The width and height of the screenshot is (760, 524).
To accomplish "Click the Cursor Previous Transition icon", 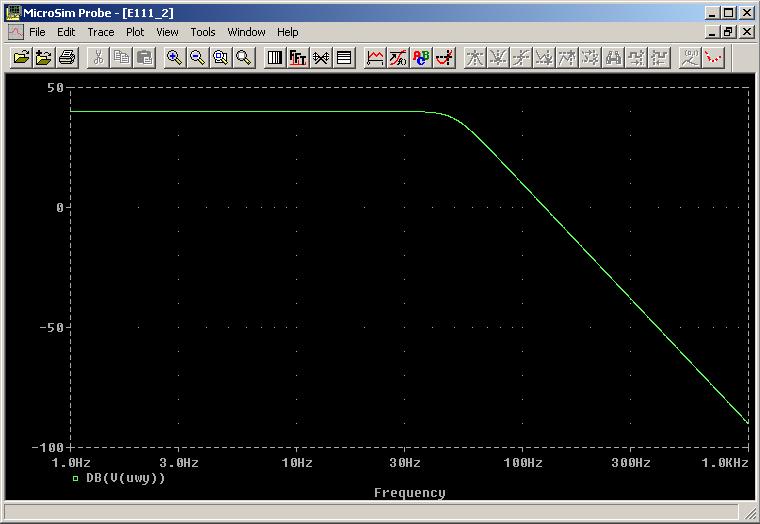I will (x=660, y=58).
